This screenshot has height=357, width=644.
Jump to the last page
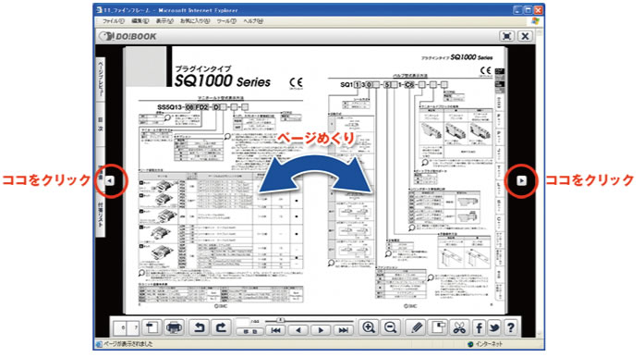pos(344,330)
